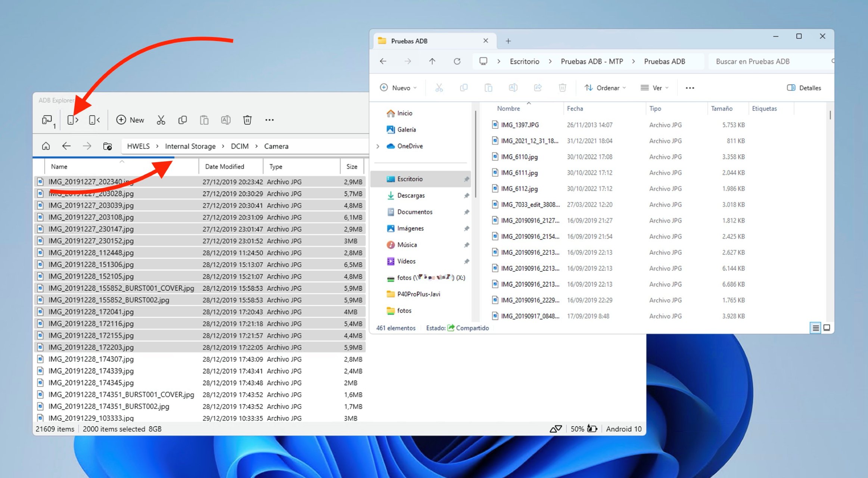This screenshot has width=868, height=478.
Task: Toggle the Detalles pane
Action: [x=804, y=88]
